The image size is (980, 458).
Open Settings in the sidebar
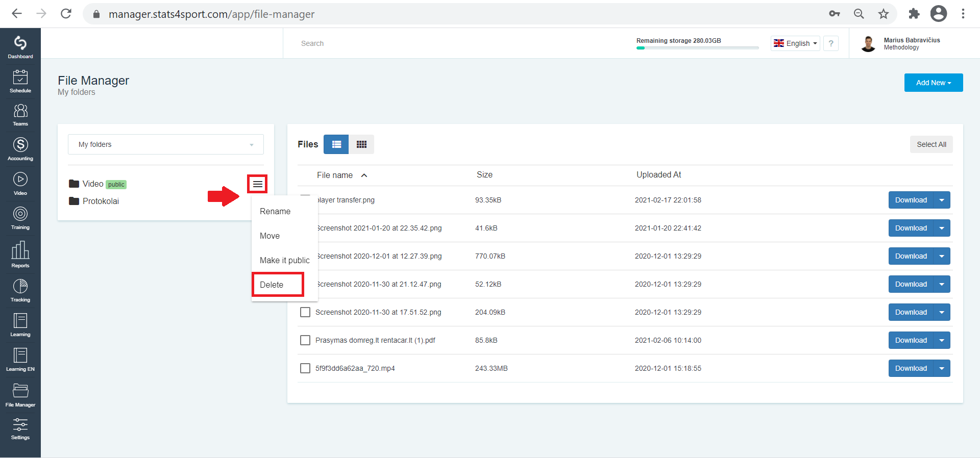[20, 428]
